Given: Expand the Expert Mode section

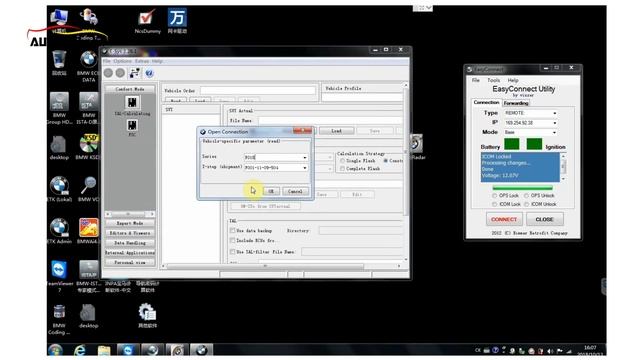Looking at the screenshot, I should click(130, 223).
